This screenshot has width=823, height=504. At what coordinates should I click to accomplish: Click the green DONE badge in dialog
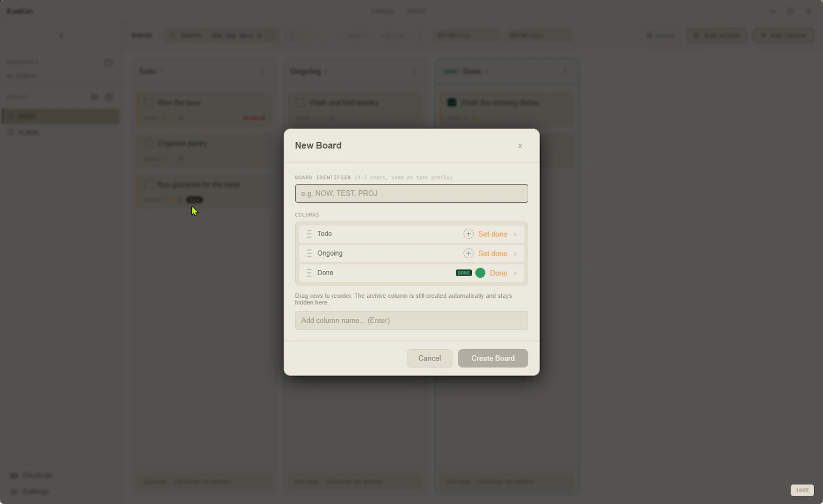(x=463, y=273)
